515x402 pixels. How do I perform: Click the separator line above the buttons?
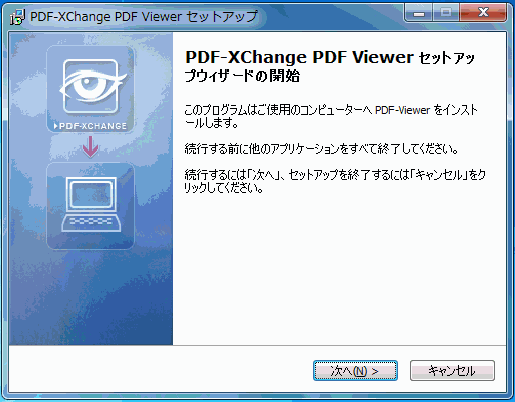coord(257,346)
